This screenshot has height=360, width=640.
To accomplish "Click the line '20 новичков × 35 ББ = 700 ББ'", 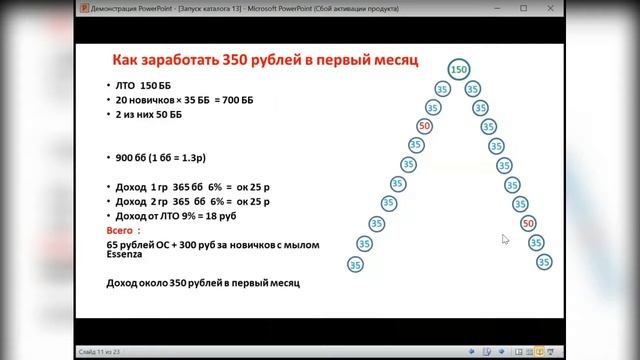I will click(x=184, y=100).
